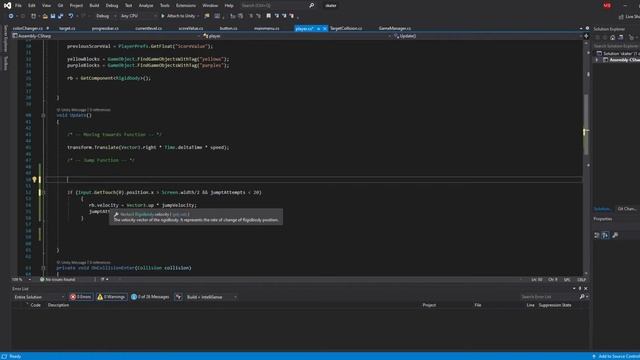
Task: Open the editor tab list overflow dropdown
Action: click(581, 29)
